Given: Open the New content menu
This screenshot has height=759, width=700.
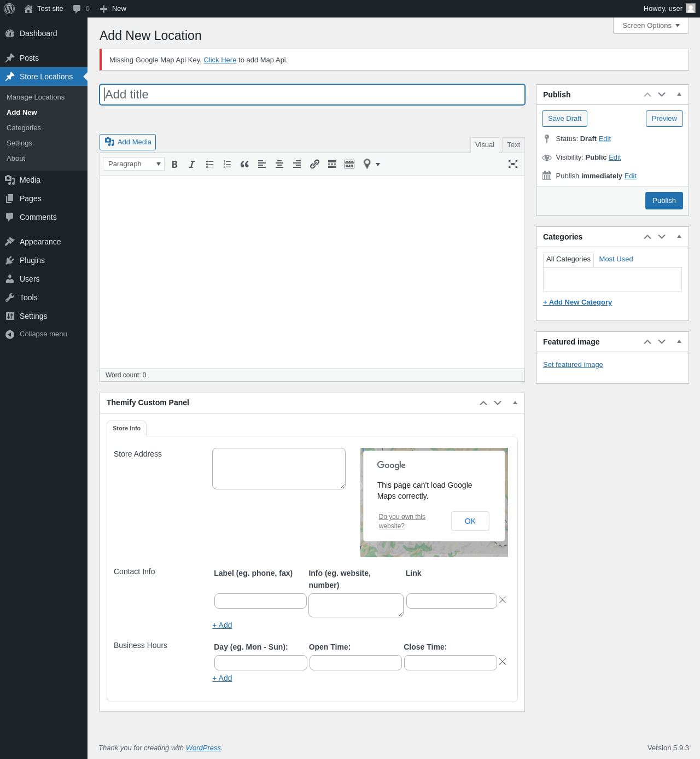Looking at the screenshot, I should [x=113, y=9].
